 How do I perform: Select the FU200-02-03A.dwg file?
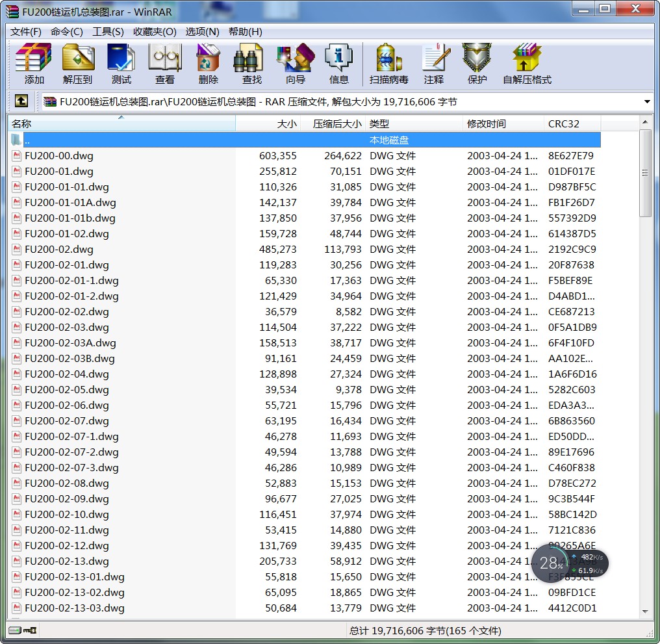[x=70, y=343]
